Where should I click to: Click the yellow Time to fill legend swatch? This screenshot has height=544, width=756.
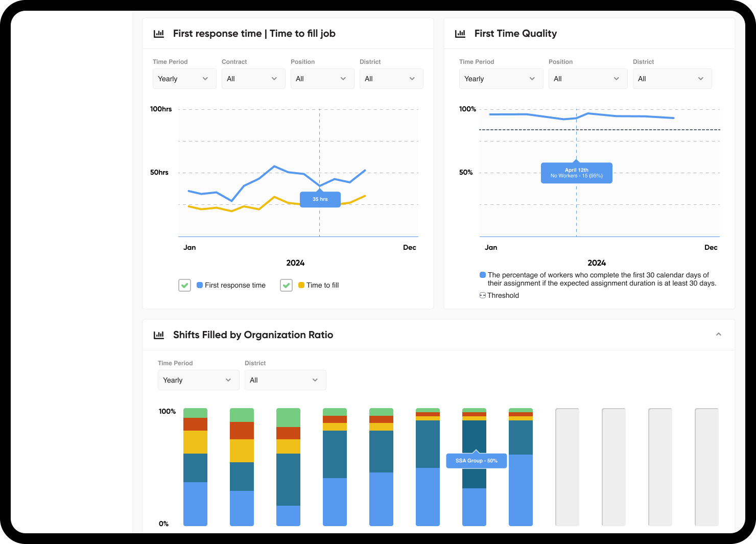pyautogui.click(x=301, y=285)
